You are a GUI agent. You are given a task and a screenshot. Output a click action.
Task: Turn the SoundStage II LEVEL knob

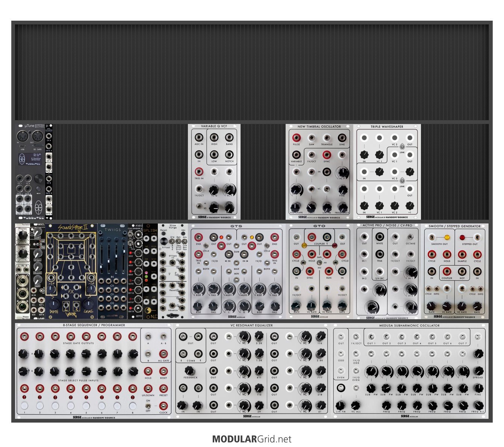[x=88, y=305]
